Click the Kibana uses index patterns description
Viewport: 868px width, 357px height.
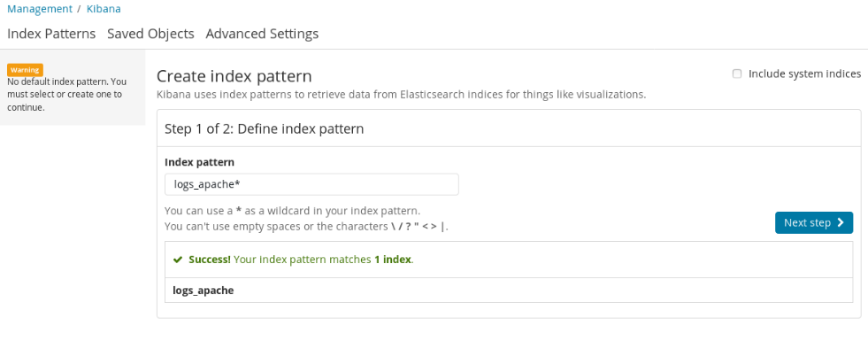coord(401,94)
